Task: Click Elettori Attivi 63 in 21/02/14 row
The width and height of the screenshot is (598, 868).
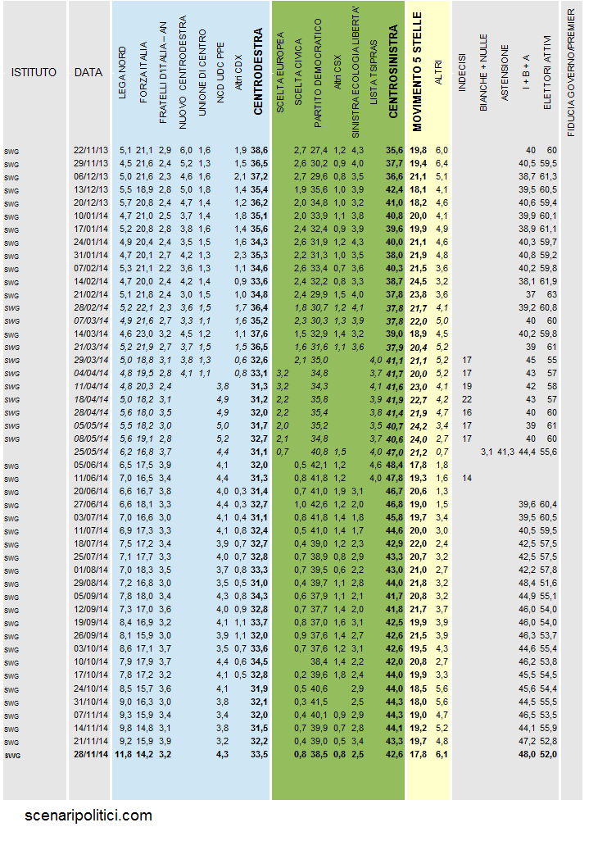Action: pos(551,294)
